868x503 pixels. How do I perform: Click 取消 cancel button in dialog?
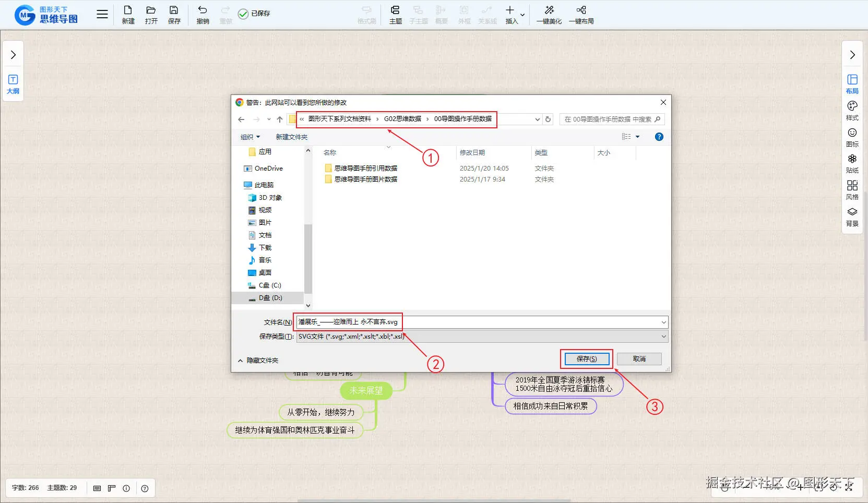click(x=639, y=359)
